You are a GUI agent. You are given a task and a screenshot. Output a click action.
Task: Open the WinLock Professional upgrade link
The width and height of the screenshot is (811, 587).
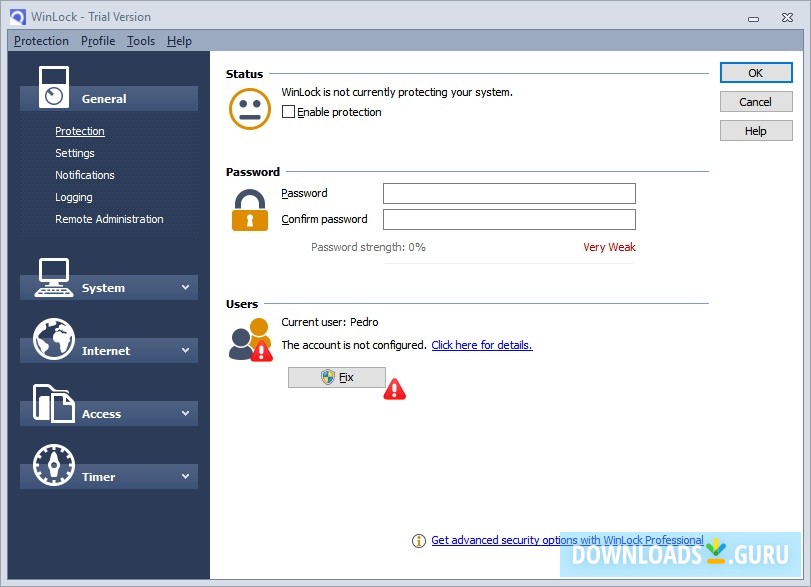(567, 540)
